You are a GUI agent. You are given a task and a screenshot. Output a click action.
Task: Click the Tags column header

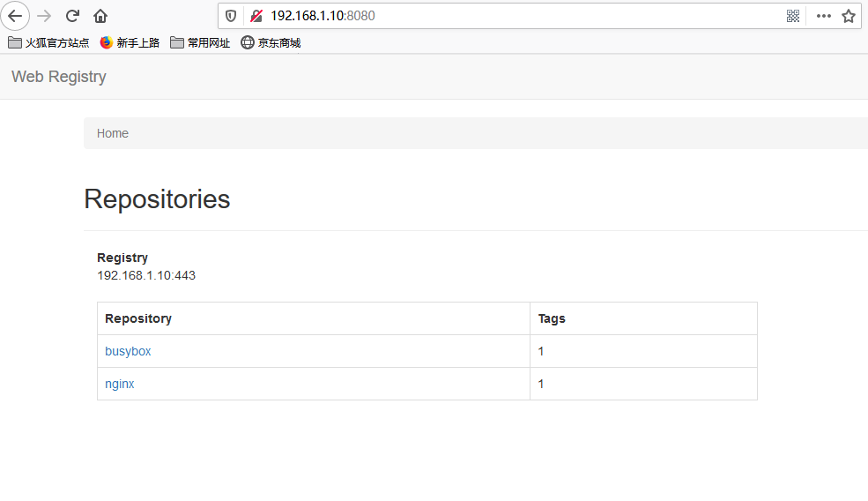(552, 318)
